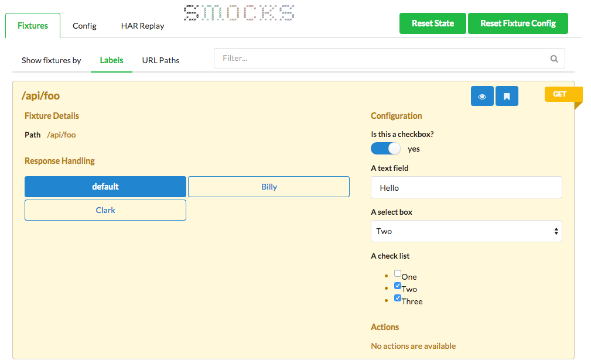Uncheck the "Three" checkbox
Image resolution: width=591 pixels, height=364 pixels.
[398, 298]
